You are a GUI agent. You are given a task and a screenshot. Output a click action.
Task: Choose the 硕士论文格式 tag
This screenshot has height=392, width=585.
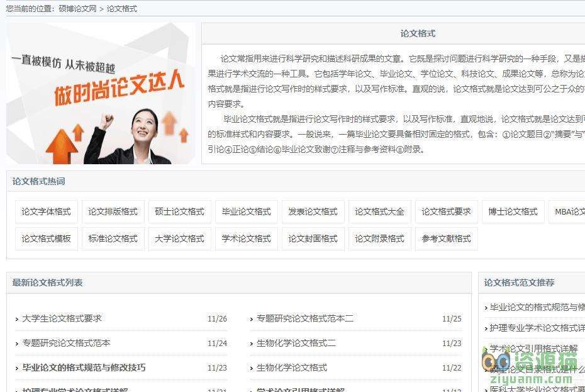click(180, 211)
